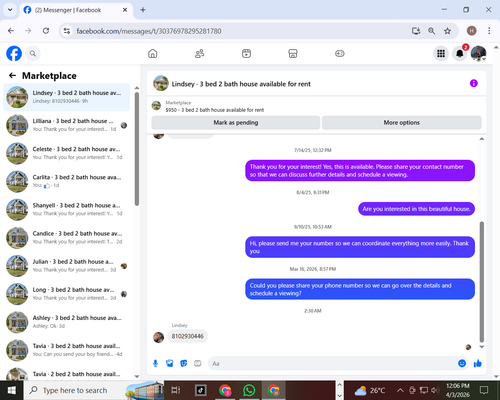
Task: Open Lilliana conversation in the list
Action: pos(67,125)
